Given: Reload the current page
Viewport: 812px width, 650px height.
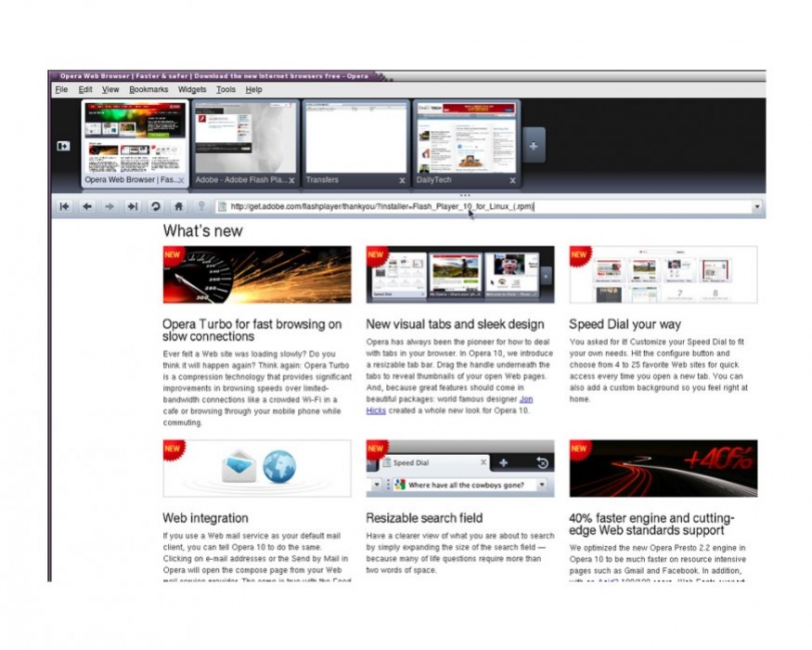Looking at the screenshot, I should click(156, 207).
